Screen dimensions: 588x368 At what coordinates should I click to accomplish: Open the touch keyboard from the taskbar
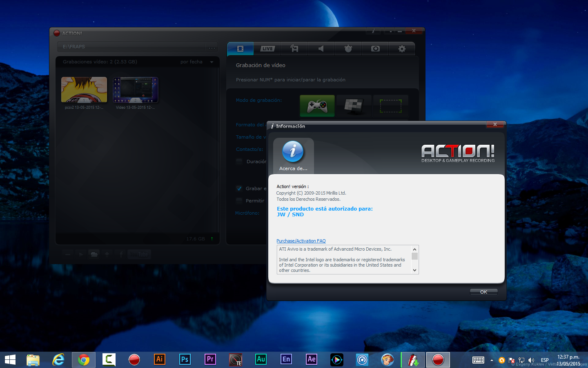tap(478, 360)
